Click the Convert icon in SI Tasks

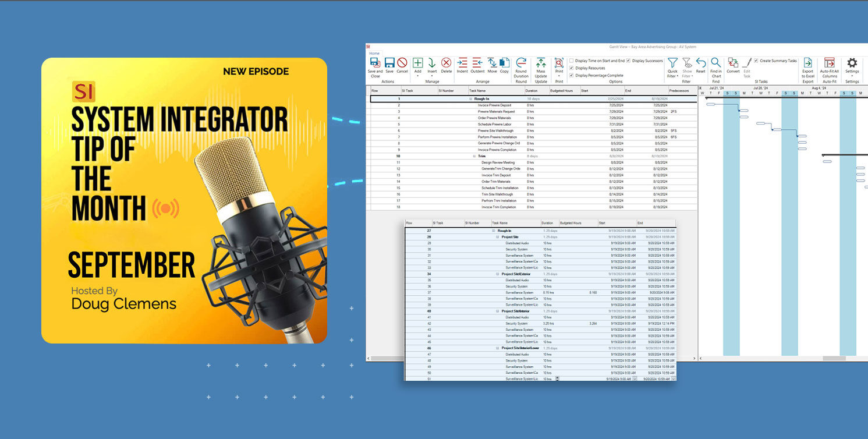click(733, 62)
